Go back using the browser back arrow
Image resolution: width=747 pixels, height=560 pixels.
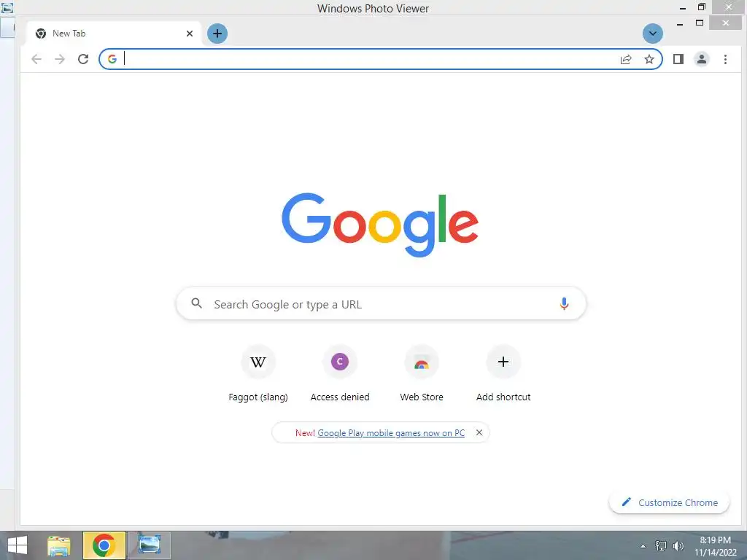pos(36,59)
